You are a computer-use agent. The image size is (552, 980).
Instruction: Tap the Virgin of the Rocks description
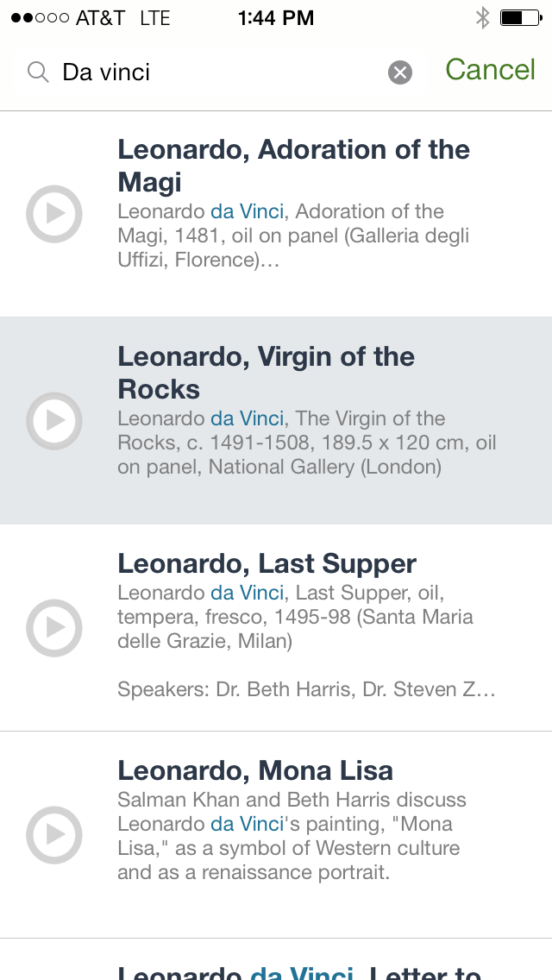306,443
